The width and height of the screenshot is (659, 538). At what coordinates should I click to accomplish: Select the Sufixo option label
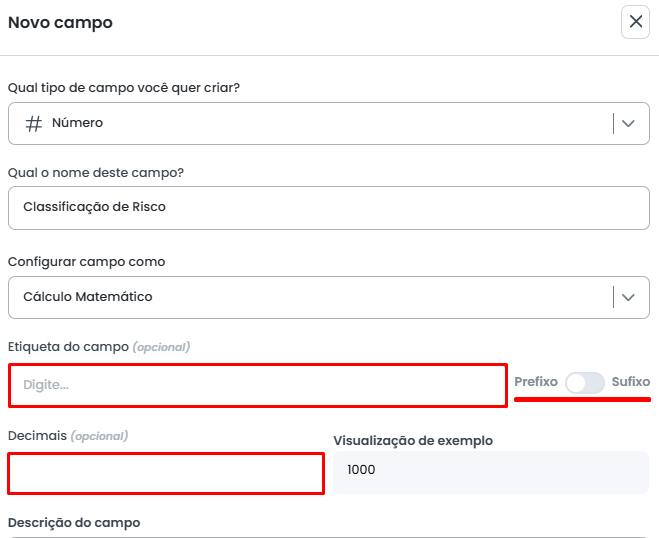[630, 382]
